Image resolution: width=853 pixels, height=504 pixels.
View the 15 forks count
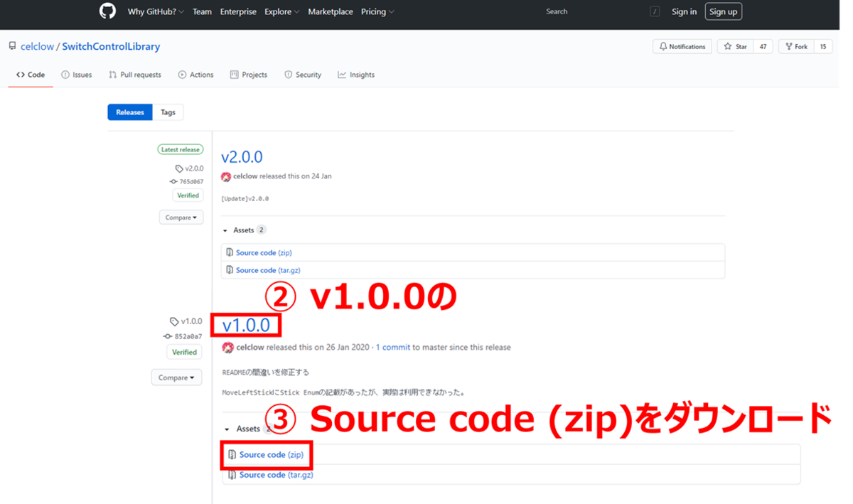tap(823, 46)
